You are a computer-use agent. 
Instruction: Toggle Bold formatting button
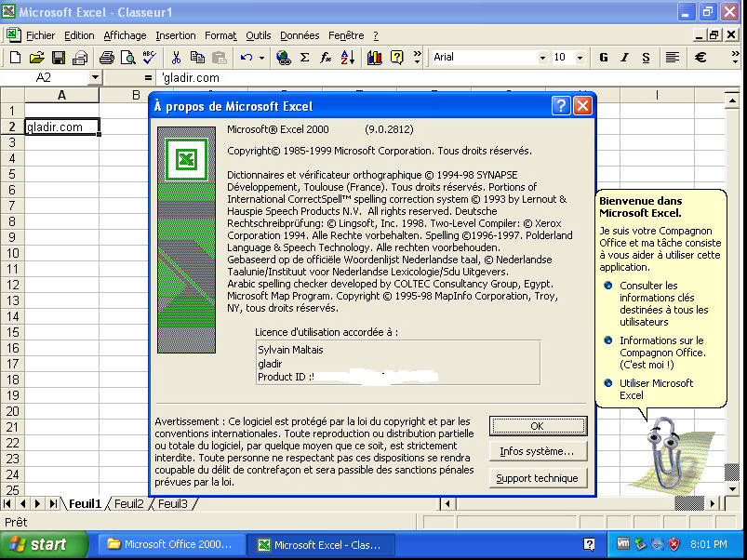(603, 58)
